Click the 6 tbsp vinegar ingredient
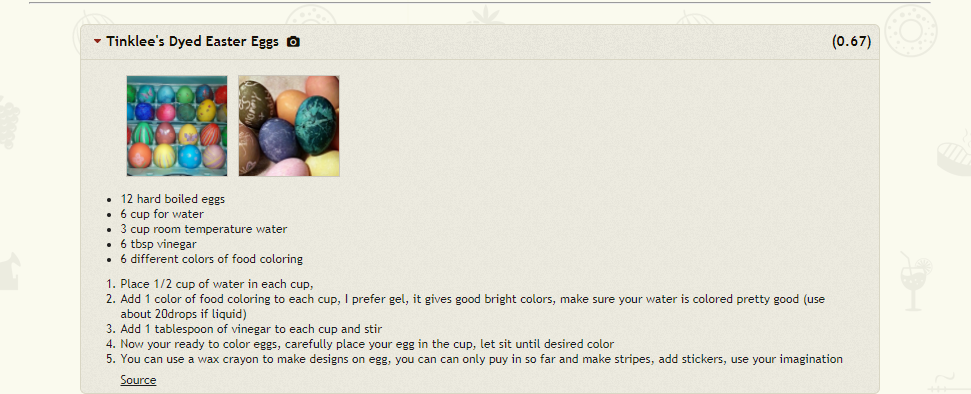This screenshot has height=394, width=971. [159, 244]
